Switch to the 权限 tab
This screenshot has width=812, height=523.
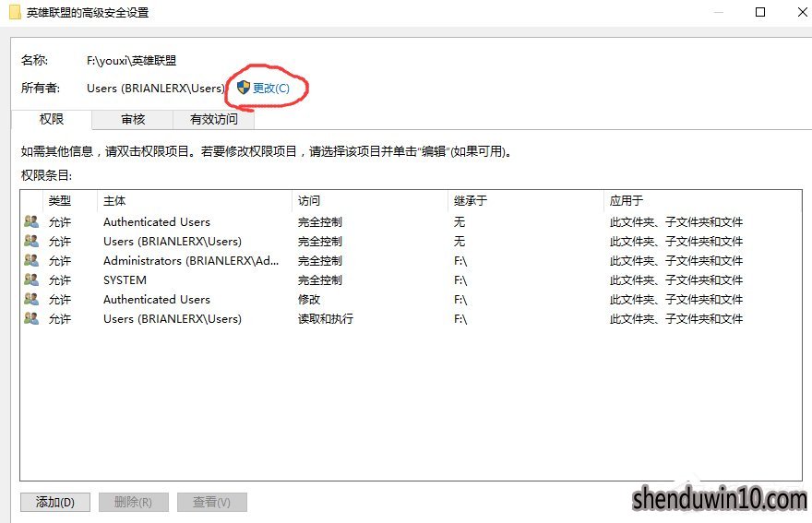pyautogui.click(x=52, y=119)
